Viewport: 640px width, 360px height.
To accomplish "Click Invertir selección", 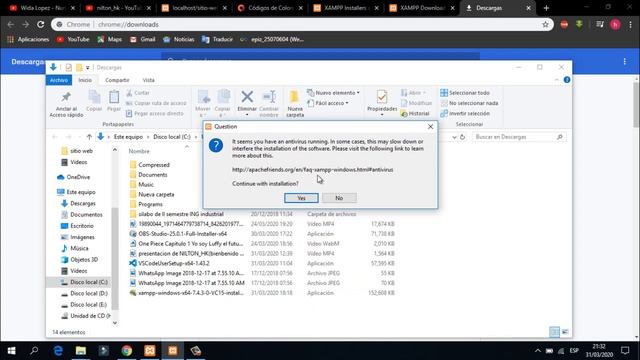I will [x=465, y=113].
